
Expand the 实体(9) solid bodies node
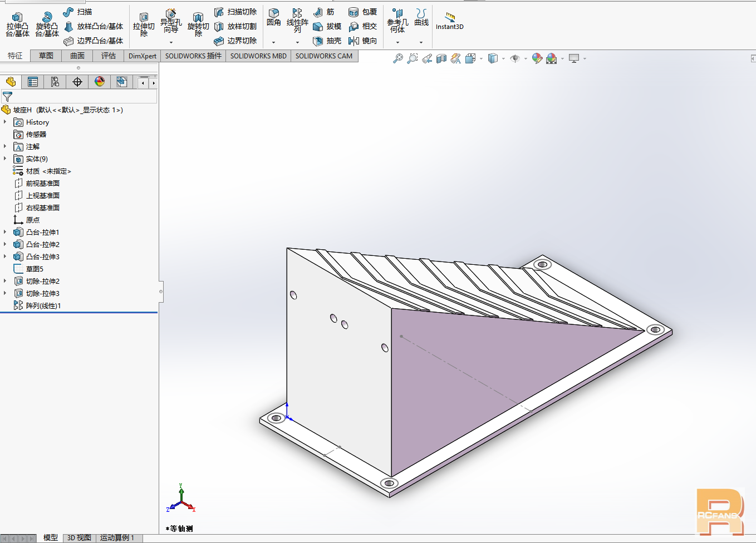click(x=5, y=159)
